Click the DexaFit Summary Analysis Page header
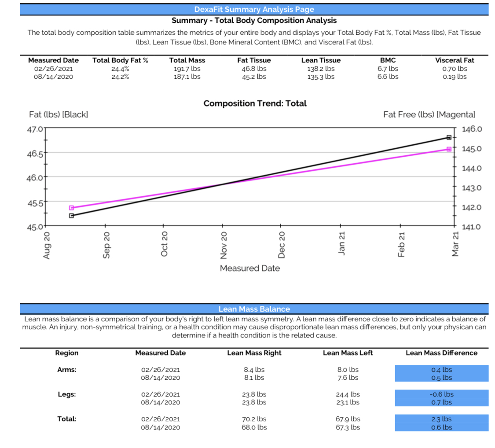This screenshot has height=448, width=495. [x=254, y=9]
